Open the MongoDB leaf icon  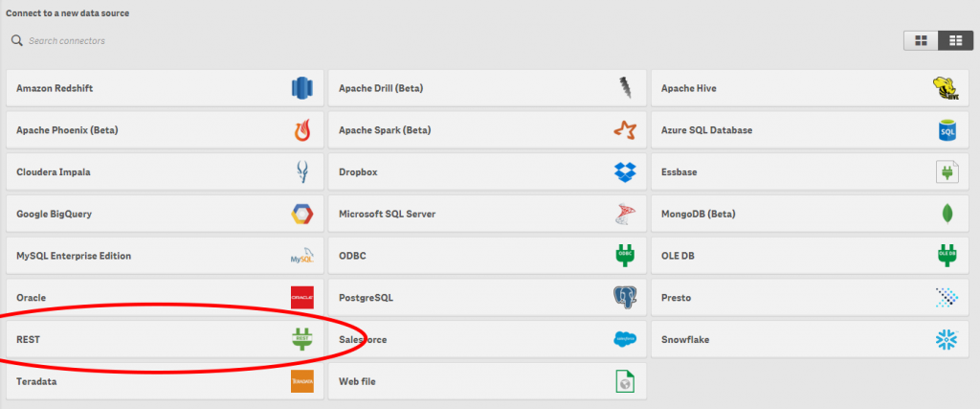[947, 214]
